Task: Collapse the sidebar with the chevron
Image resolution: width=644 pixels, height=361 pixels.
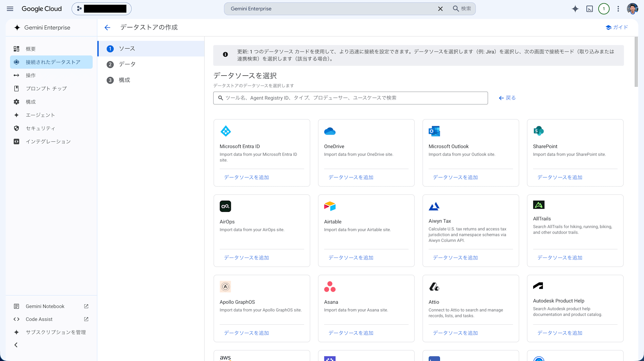Action: pos(16,345)
